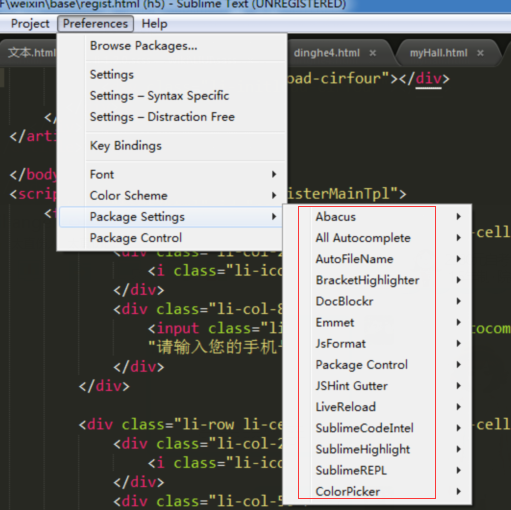Expand ColorPicker package settings
This screenshot has height=510, width=511.
click(x=377, y=491)
